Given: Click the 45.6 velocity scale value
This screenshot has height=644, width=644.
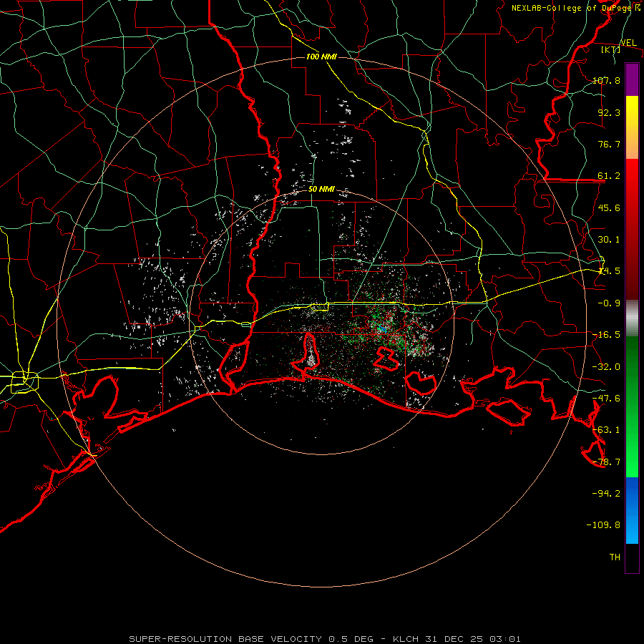Looking at the screenshot, I should click(x=609, y=208).
